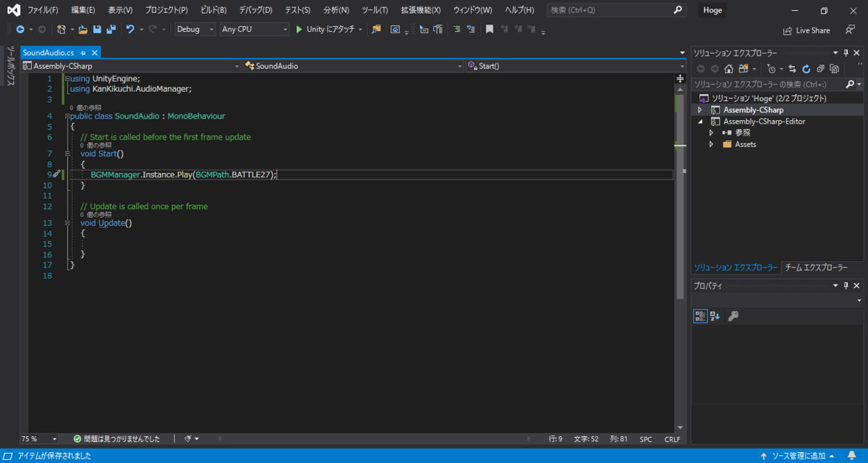The width and height of the screenshot is (868, 463).
Task: Click Unity にアタッチ button label
Action: pos(331,30)
